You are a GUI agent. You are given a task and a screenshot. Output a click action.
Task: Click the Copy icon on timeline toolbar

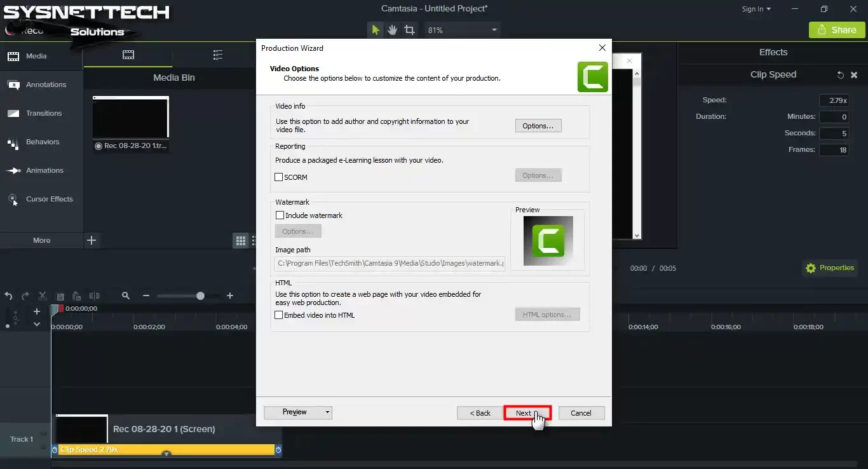pos(60,296)
